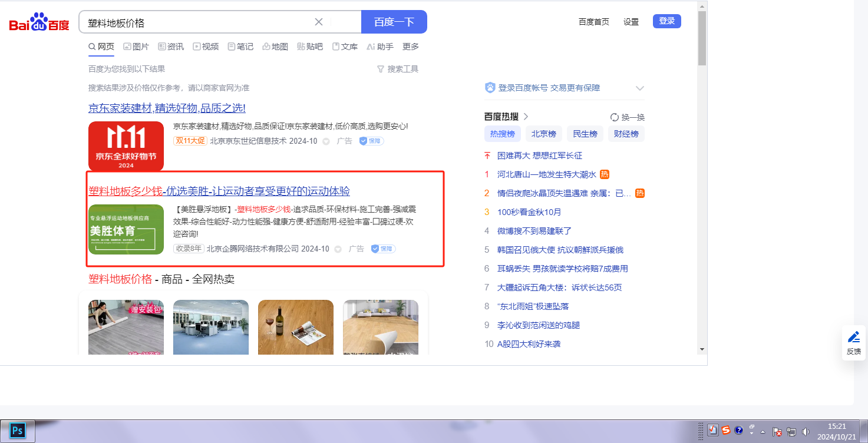The width and height of the screenshot is (868, 443).
Task: Open the 搜索工具 filter options
Action: point(398,69)
